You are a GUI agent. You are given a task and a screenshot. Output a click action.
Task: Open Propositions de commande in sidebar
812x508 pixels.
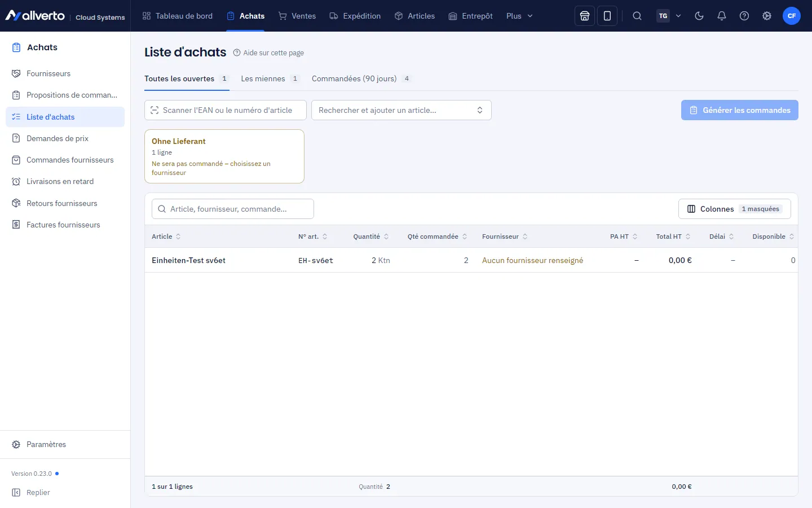(x=65, y=95)
